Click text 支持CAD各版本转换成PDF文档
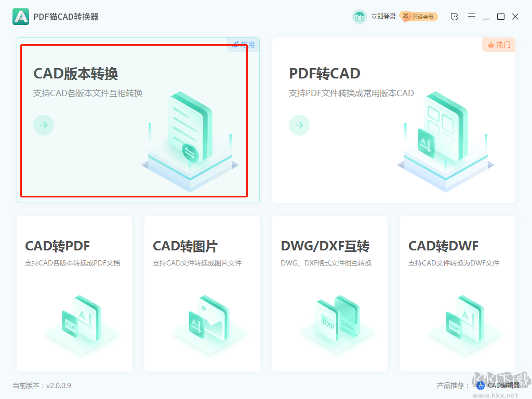532x399 pixels. tap(73, 263)
